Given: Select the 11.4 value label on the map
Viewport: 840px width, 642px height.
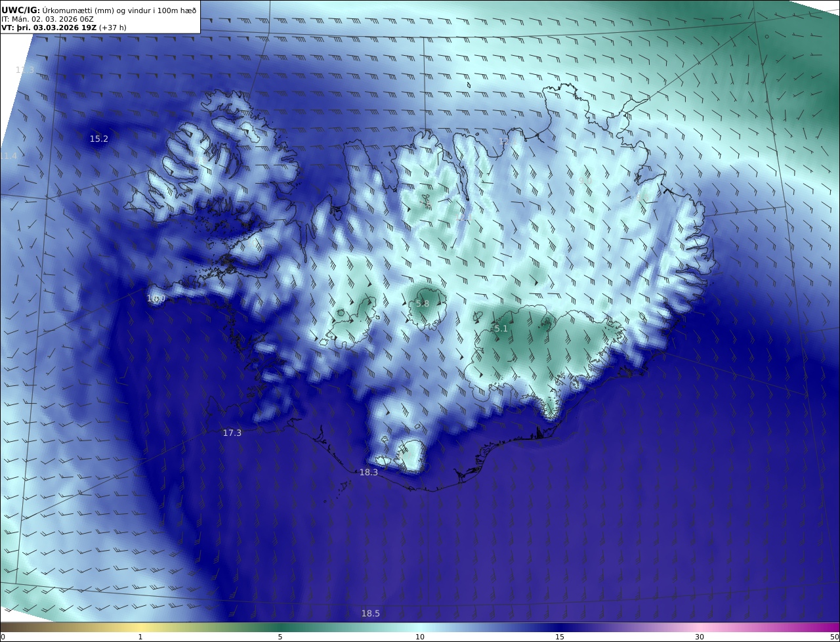Looking at the screenshot, I should [x=8, y=156].
